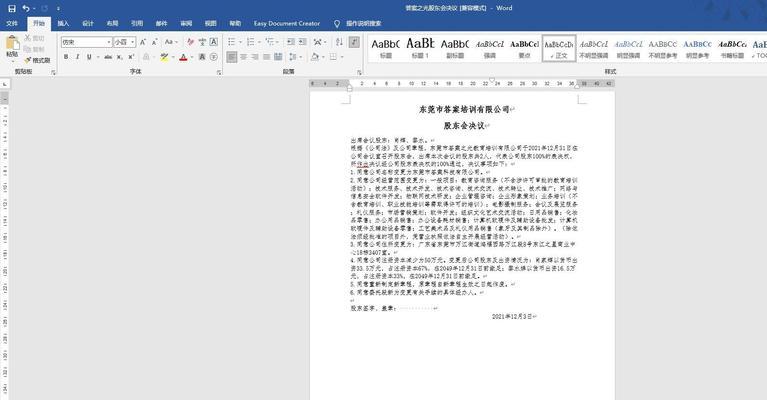Click the character shading icon
This screenshot has width=767, height=400.
point(202,57)
